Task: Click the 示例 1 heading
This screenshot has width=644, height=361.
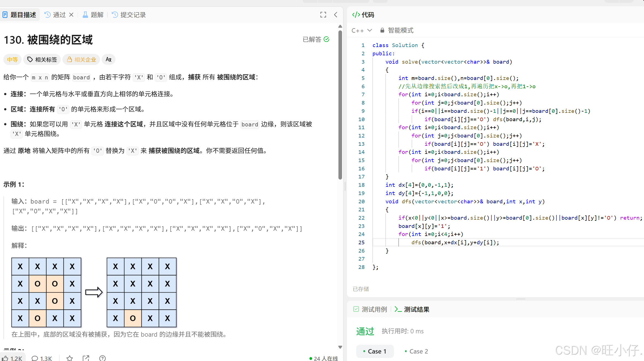Action: [14, 184]
